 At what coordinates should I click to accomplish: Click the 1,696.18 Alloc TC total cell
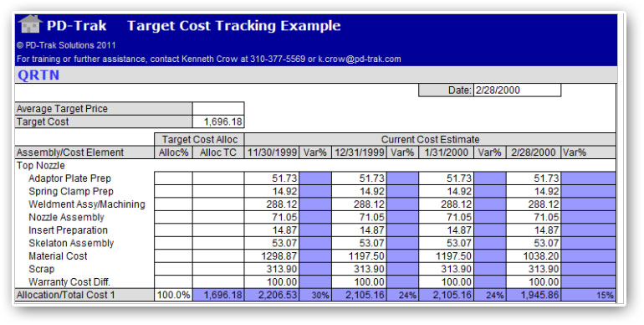218,295
